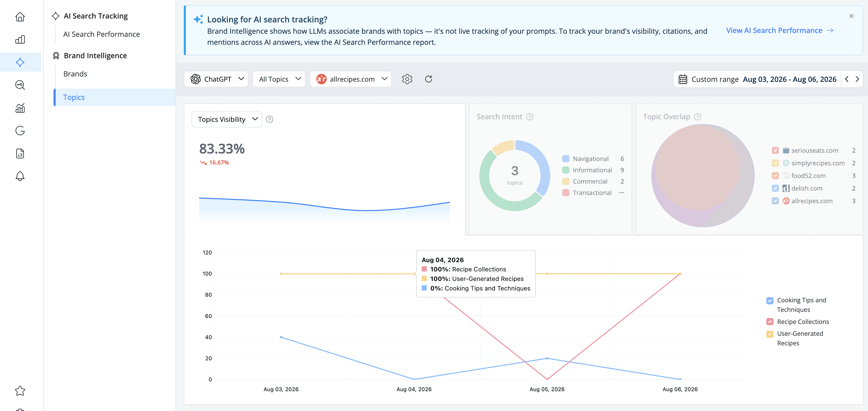868x411 pixels.
Task: Click AI Search Tracking section heading
Action: coord(96,16)
